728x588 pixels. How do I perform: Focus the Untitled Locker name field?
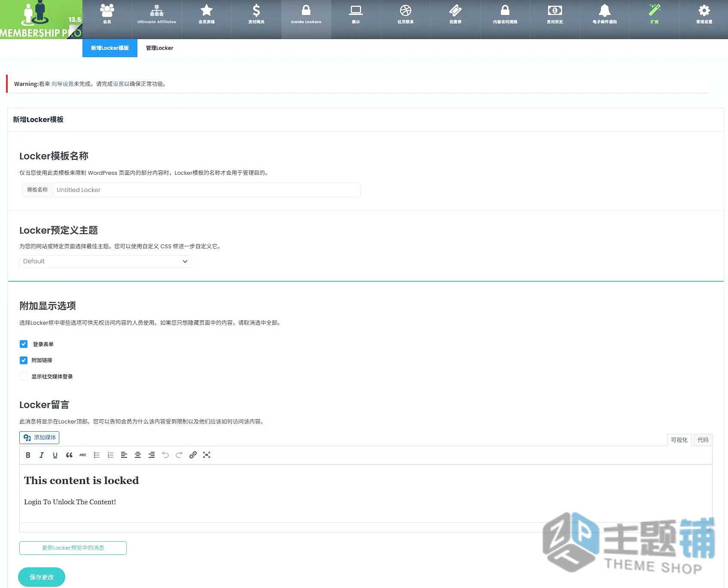[206, 190]
